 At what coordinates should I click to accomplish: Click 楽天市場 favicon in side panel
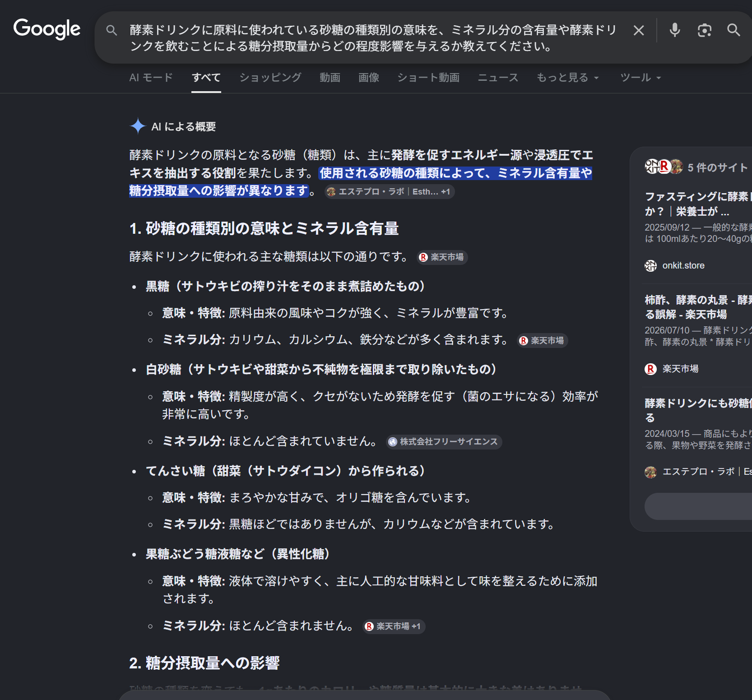pyautogui.click(x=650, y=369)
